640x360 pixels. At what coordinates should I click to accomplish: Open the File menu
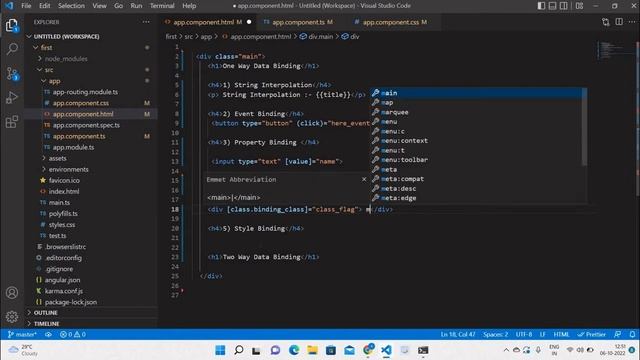[26, 6]
